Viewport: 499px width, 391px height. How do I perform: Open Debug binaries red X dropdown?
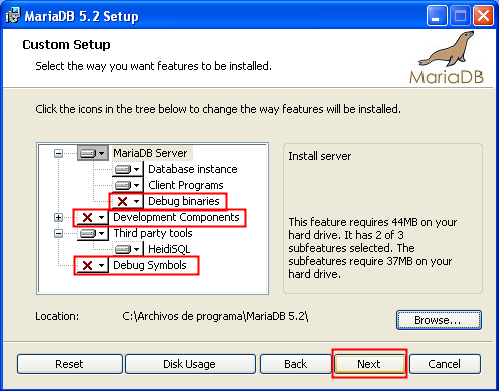tap(127, 201)
